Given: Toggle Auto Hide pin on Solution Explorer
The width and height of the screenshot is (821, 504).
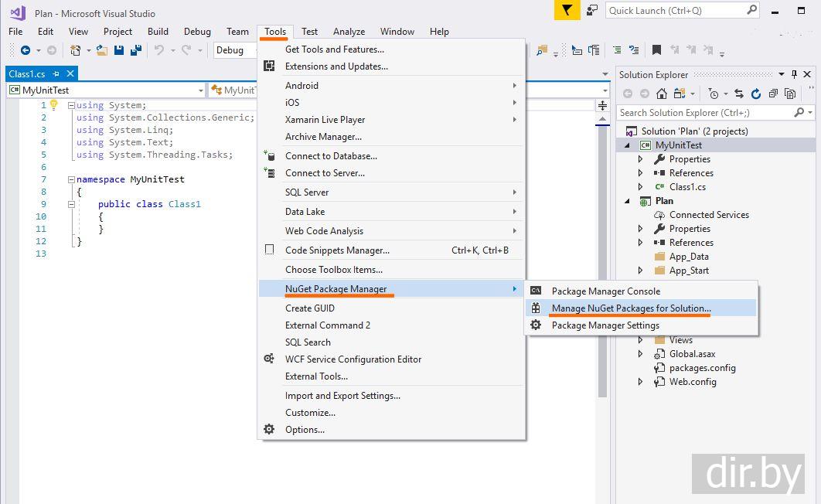Looking at the screenshot, I should 795,74.
